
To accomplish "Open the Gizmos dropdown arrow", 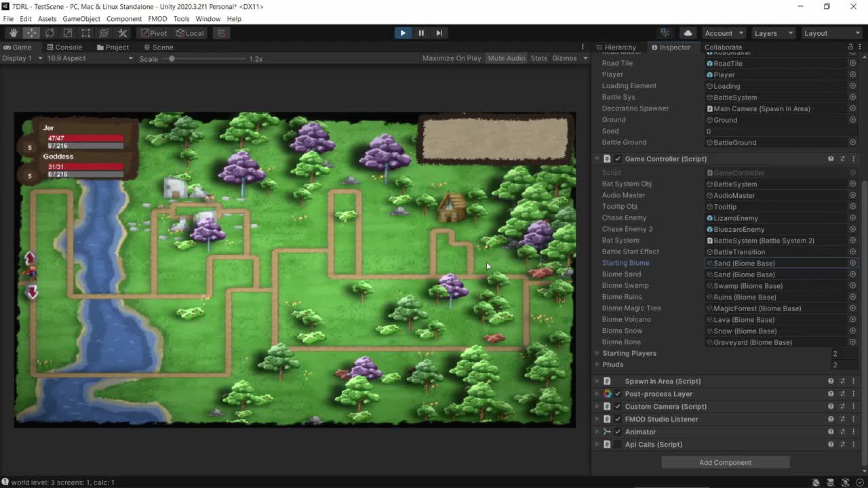I will click(585, 58).
